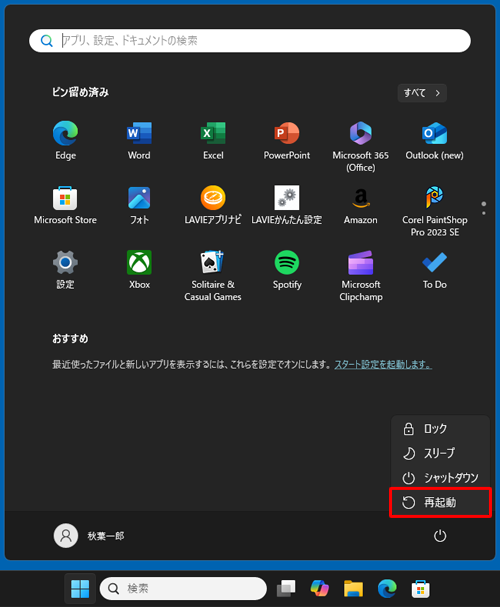Screen dimensions: 500x607
Task: Launch the Amazon app
Action: click(x=361, y=205)
